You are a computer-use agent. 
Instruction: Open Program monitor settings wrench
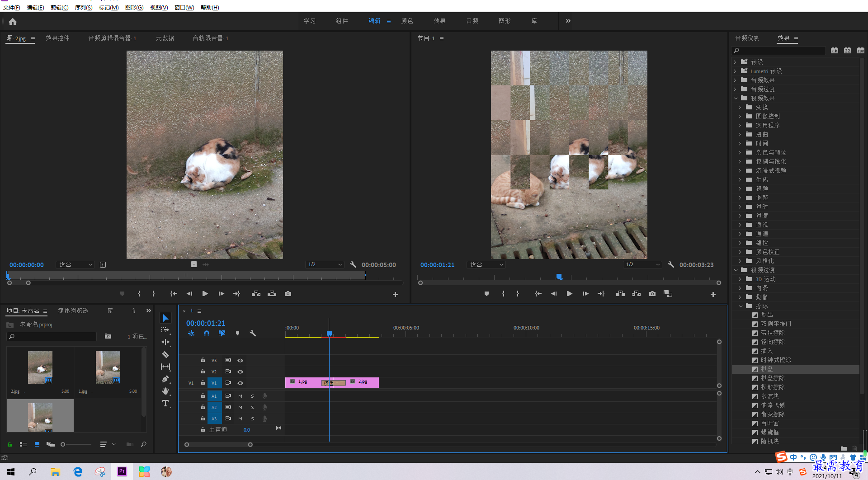pyautogui.click(x=671, y=264)
